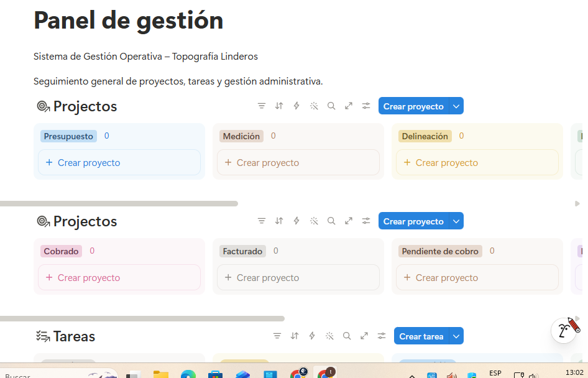The image size is (588, 378).
Task: Open sort icon in Projectos board with Presupuesto
Action: tap(279, 106)
